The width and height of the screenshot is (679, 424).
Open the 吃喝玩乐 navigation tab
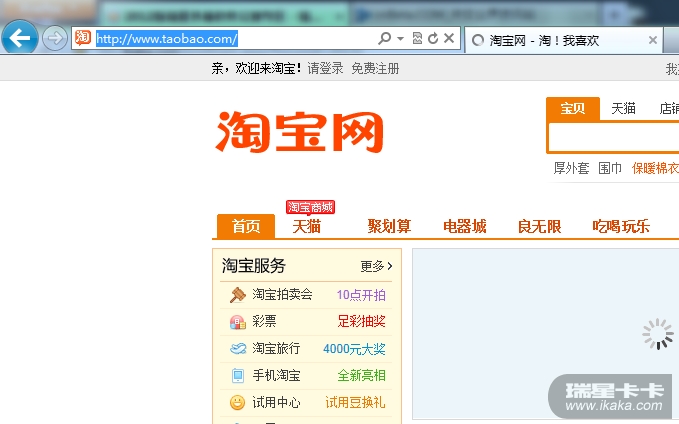[x=621, y=226]
